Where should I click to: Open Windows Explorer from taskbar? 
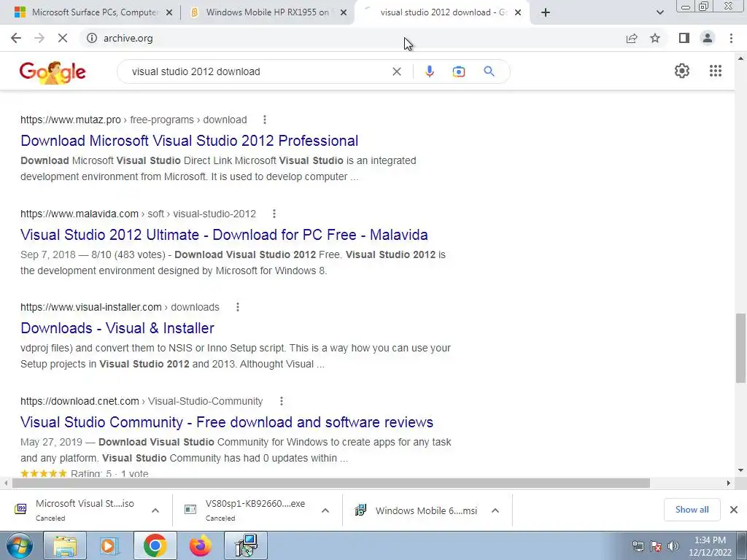[65, 545]
